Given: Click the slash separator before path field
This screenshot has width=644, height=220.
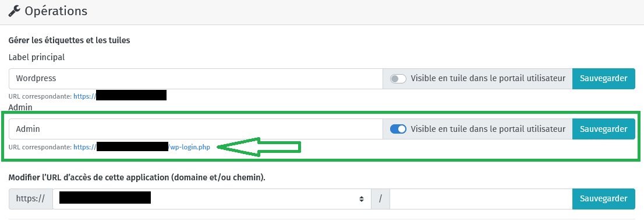Looking at the screenshot, I should 381,199.
